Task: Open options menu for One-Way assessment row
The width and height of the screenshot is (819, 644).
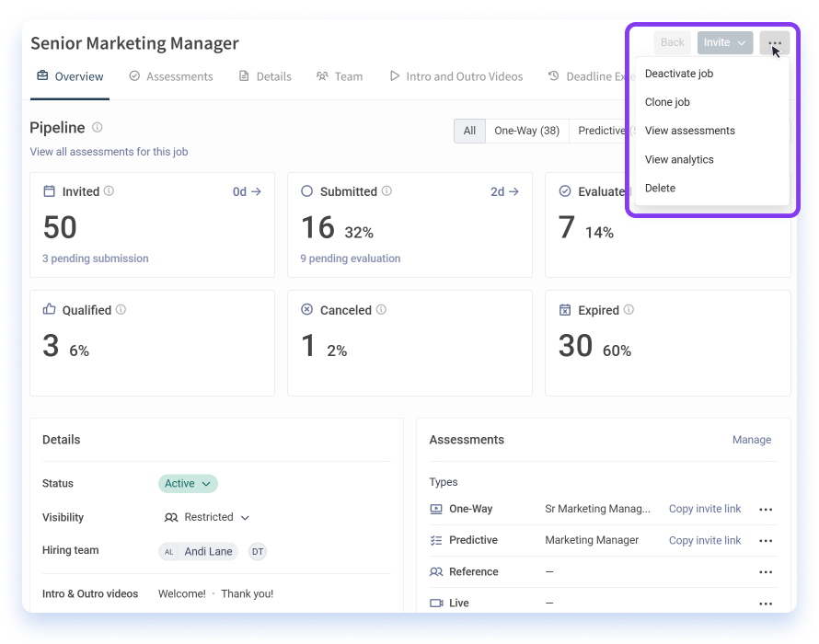Action: coord(766,510)
